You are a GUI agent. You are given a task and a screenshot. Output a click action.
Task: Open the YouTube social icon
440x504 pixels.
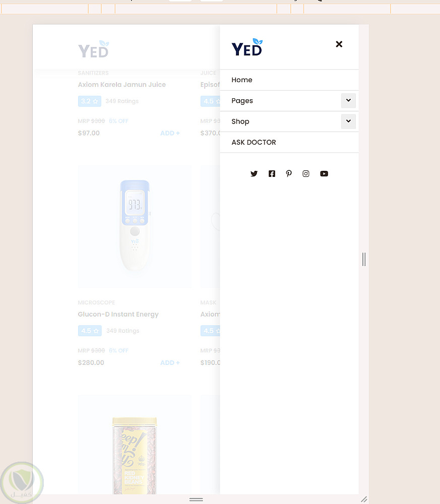pyautogui.click(x=324, y=173)
